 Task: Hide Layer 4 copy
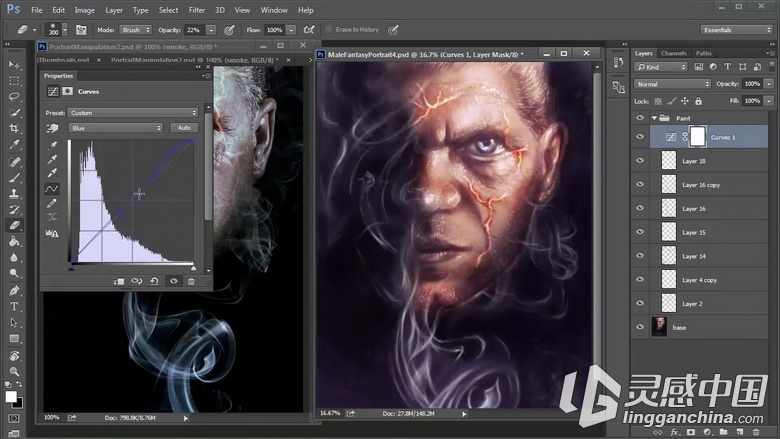point(640,280)
